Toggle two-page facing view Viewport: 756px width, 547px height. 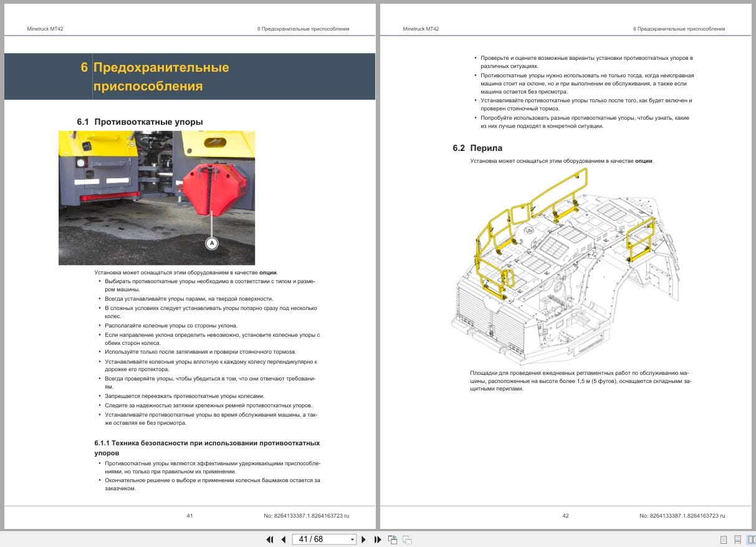751,540
